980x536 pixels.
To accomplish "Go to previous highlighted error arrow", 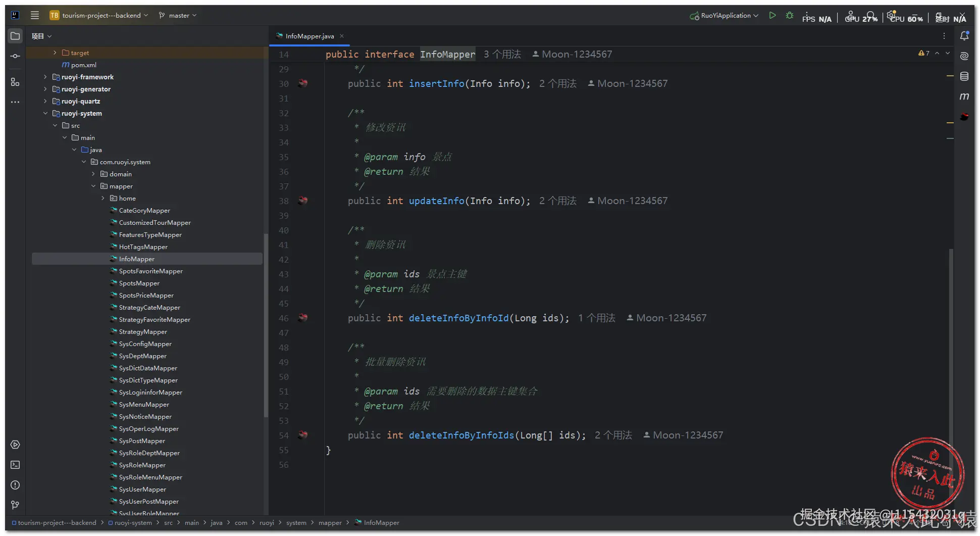I will pyautogui.click(x=937, y=53).
